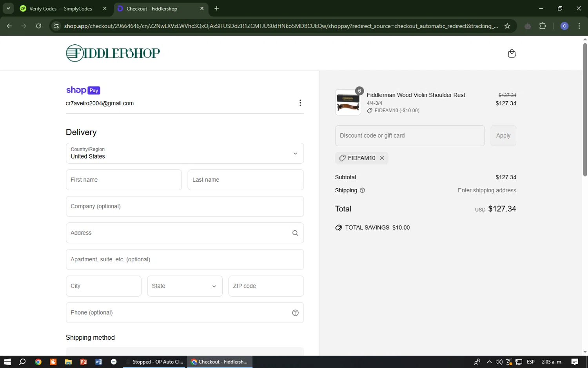Click the Discount code or gift card field
Screen dimensions: 588x368
tap(410, 136)
